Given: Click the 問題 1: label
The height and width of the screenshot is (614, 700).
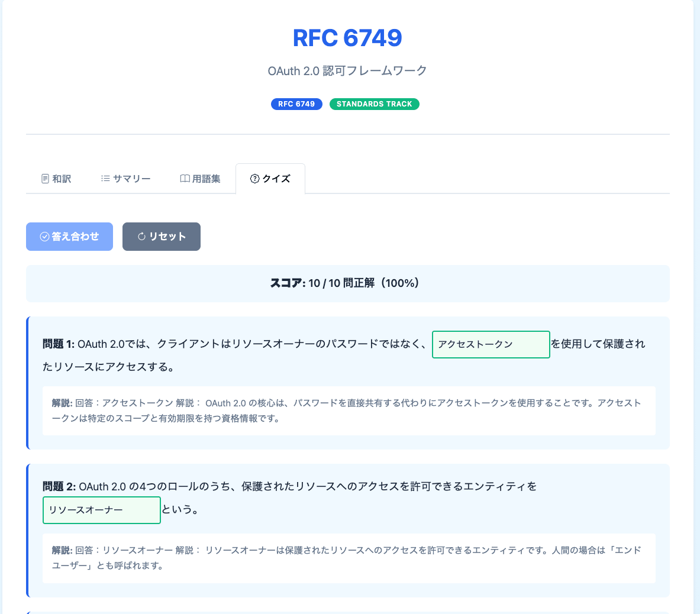Looking at the screenshot, I should click(x=59, y=344).
